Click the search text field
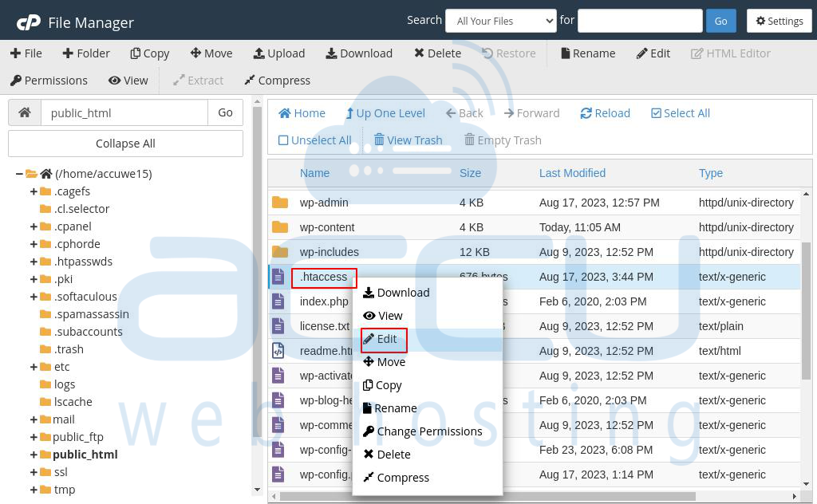The image size is (817, 504). tap(640, 21)
